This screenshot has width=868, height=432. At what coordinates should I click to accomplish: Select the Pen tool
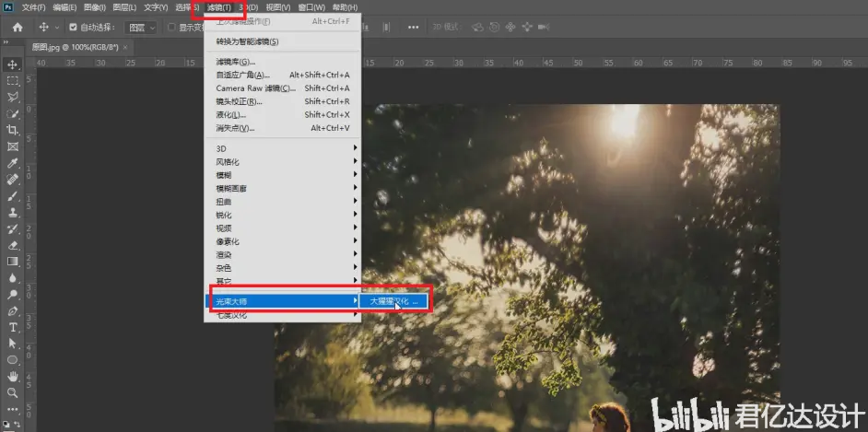pyautogui.click(x=12, y=310)
